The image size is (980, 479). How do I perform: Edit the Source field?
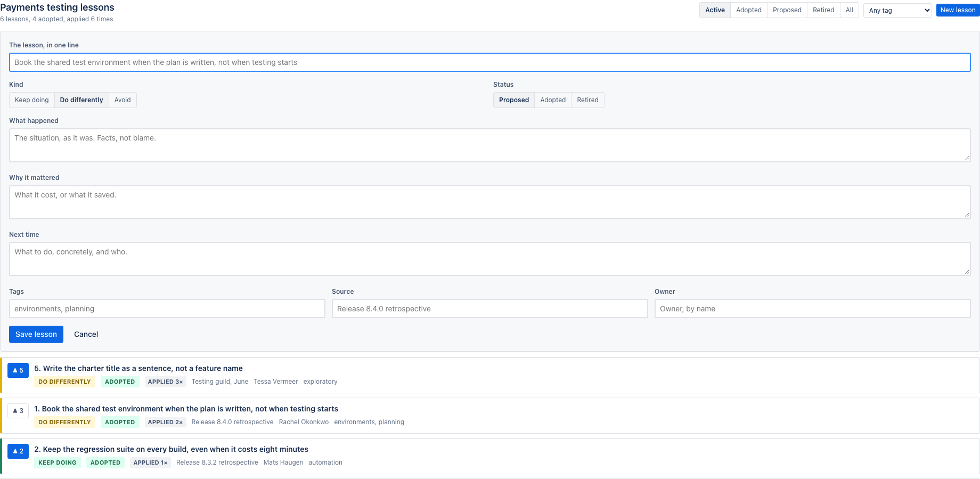(x=490, y=309)
